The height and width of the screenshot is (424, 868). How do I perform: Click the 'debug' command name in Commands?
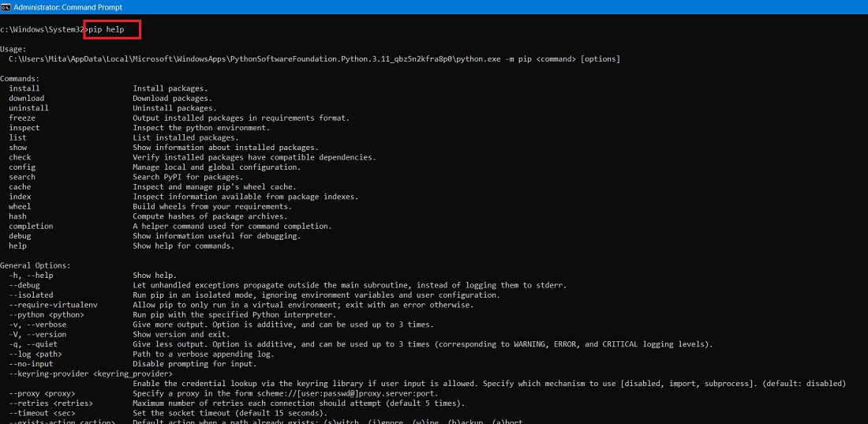[20, 236]
